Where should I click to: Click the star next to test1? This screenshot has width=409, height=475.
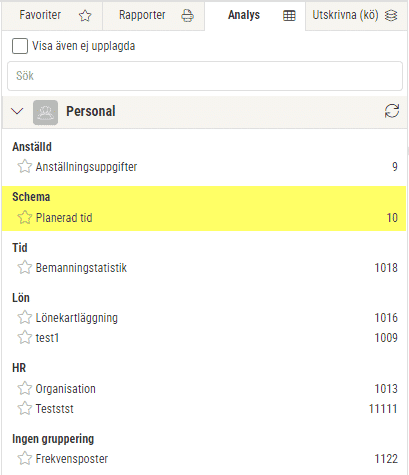point(24,337)
